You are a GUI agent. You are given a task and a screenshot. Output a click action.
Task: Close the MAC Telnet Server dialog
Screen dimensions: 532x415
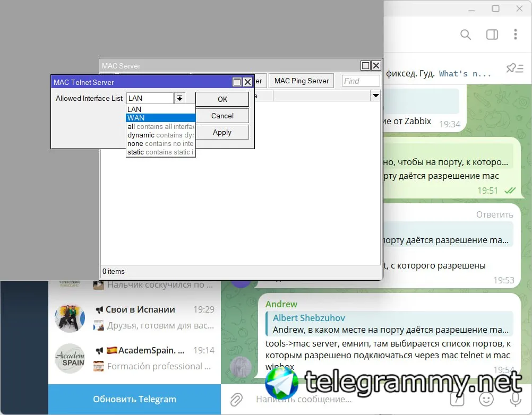(247, 82)
